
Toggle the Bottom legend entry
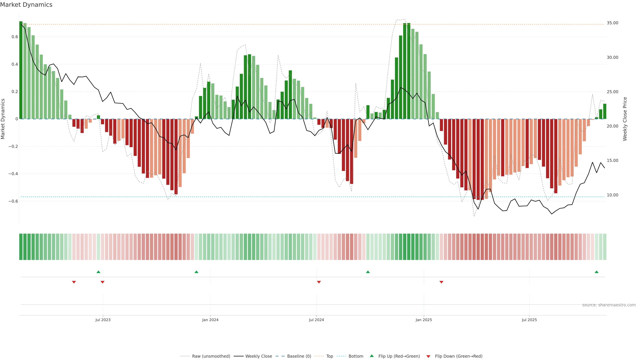pyautogui.click(x=356, y=356)
